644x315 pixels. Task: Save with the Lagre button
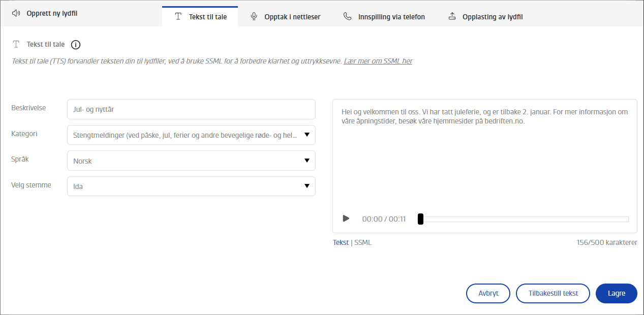[617, 293]
